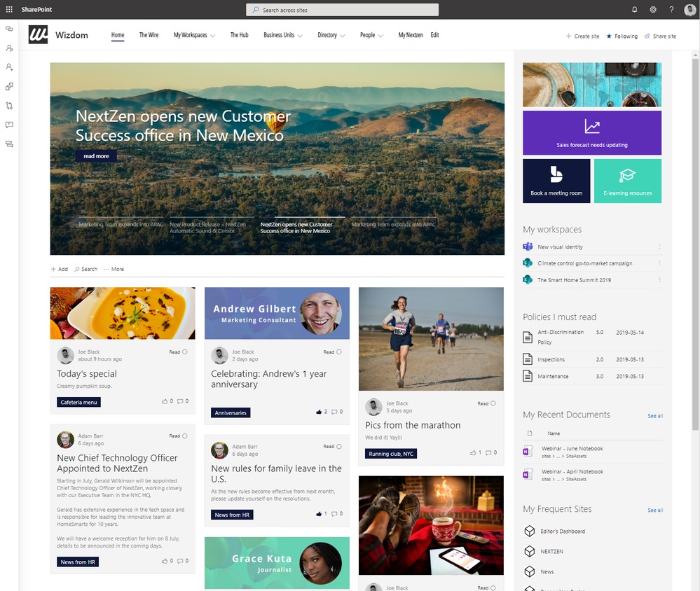Viewport: 700px width, 591px height.
Task: Open options for Climate control go-to-market campaign
Action: (659, 263)
